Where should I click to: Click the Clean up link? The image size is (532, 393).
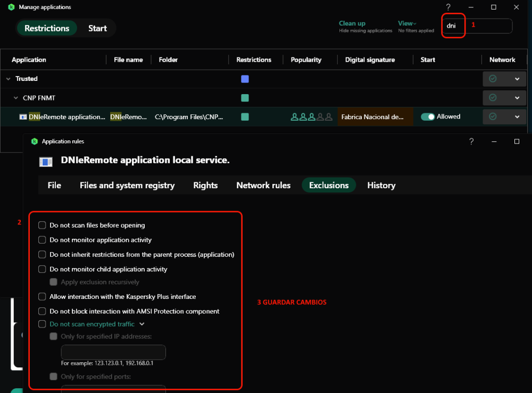352,23
